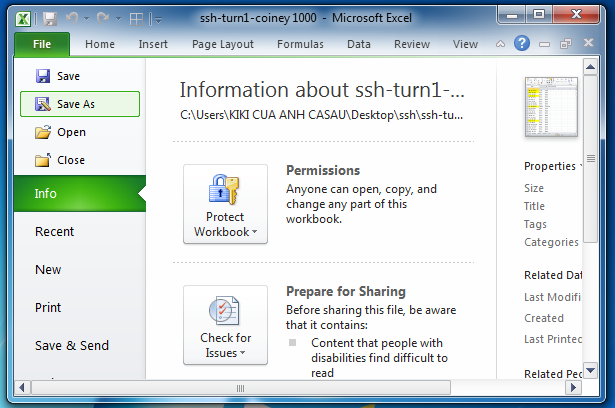Close the workbook window using ribbon X
615x408 pixels.
[588, 43]
